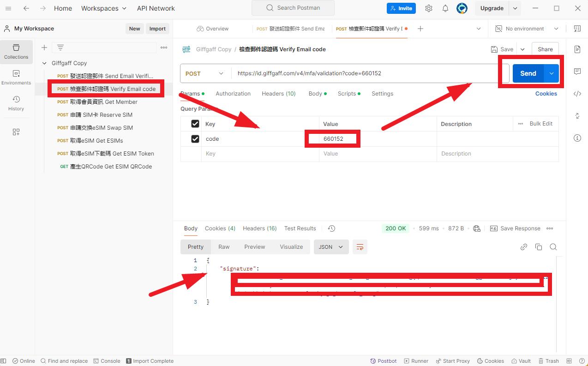Open the Overview tab

pyautogui.click(x=213, y=29)
